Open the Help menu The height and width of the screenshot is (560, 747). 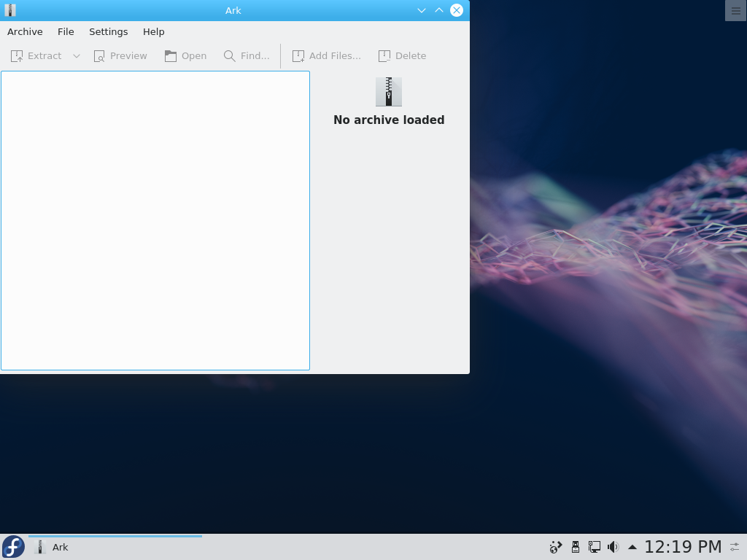pos(153,32)
